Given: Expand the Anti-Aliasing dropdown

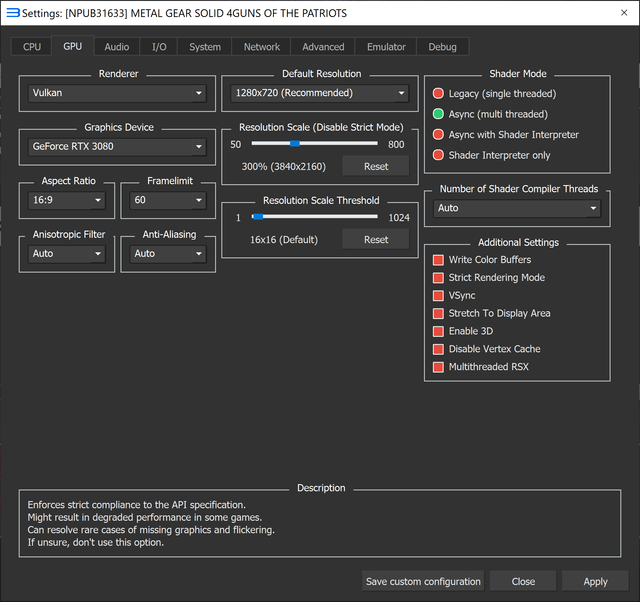Looking at the screenshot, I should tap(168, 253).
